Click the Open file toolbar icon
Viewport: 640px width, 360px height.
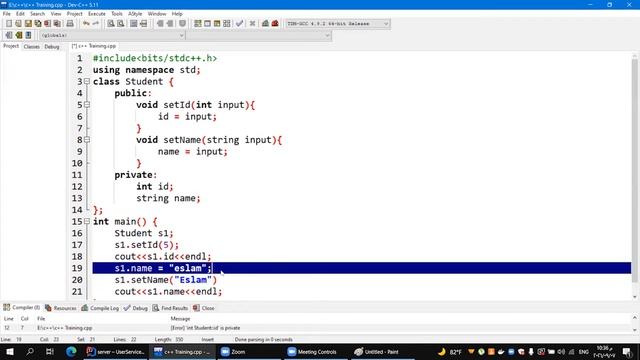tap(18, 24)
